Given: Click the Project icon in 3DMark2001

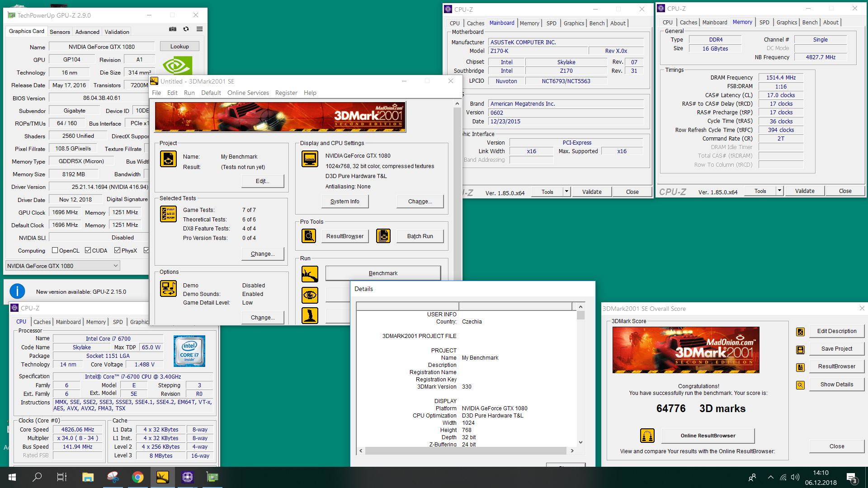Looking at the screenshot, I should 169,159.
